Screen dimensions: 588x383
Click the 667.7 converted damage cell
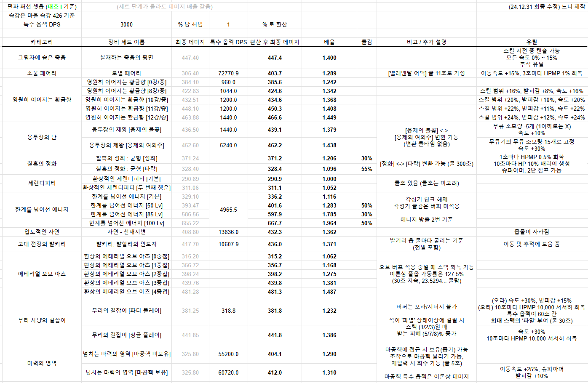[x=275, y=223]
